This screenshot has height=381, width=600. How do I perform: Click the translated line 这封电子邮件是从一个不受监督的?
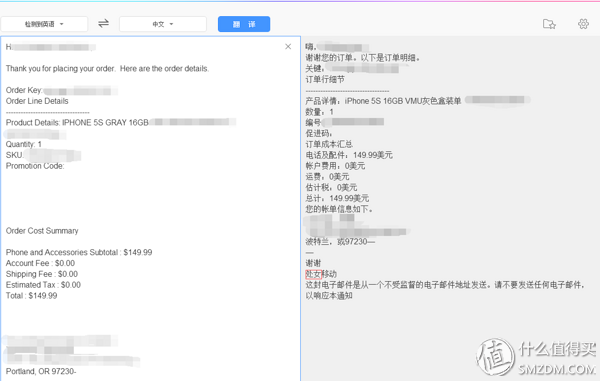point(445,285)
